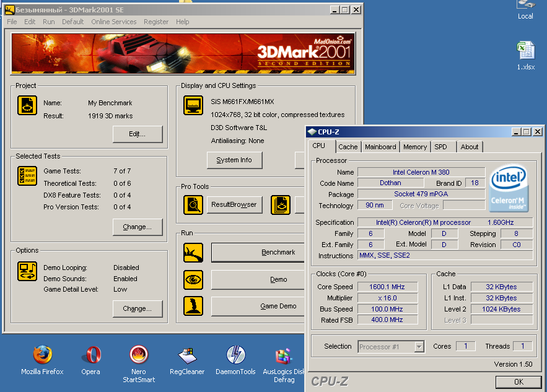This screenshot has width=547, height=392.
Task: Click the 1024 KBytes Level 2 value
Action: (x=502, y=310)
